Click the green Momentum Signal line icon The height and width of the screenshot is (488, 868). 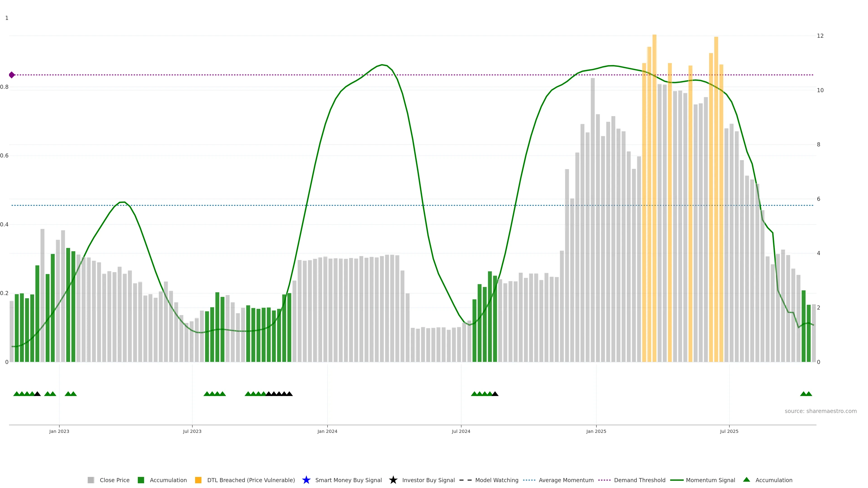click(677, 480)
